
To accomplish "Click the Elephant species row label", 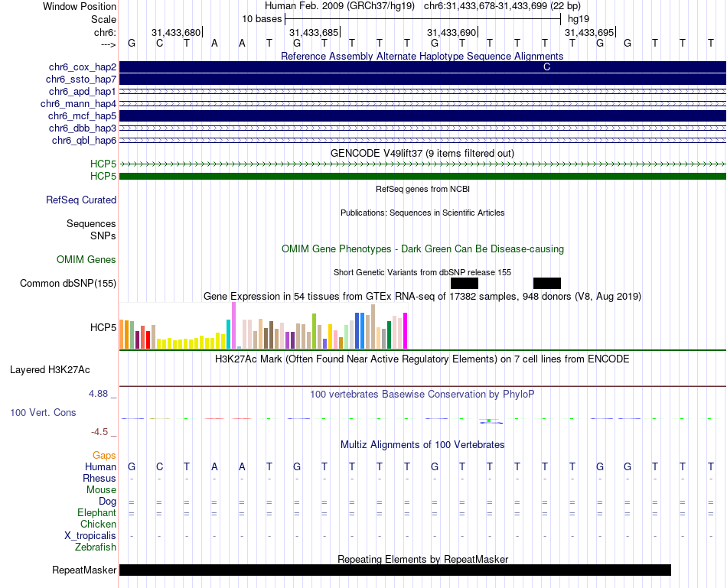I will tap(97, 512).
